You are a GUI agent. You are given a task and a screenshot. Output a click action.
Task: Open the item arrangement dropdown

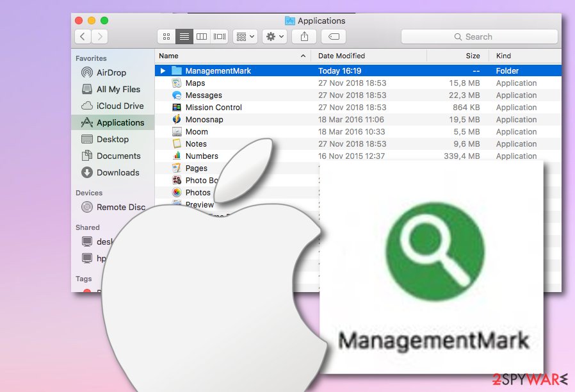pyautogui.click(x=245, y=37)
